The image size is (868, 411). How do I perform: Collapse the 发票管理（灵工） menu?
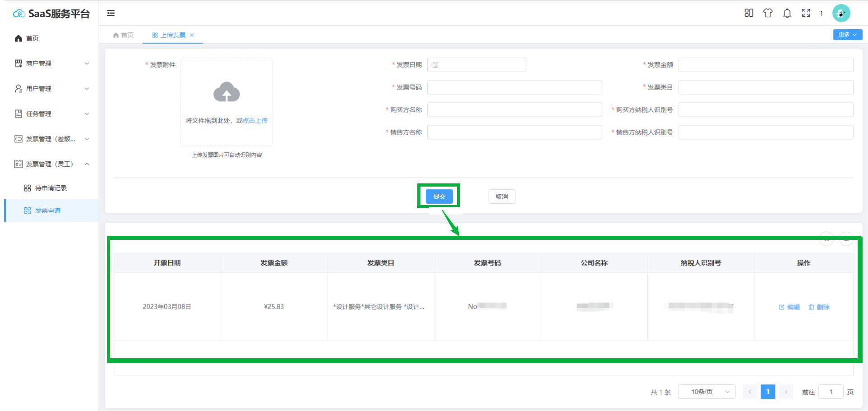pos(52,164)
